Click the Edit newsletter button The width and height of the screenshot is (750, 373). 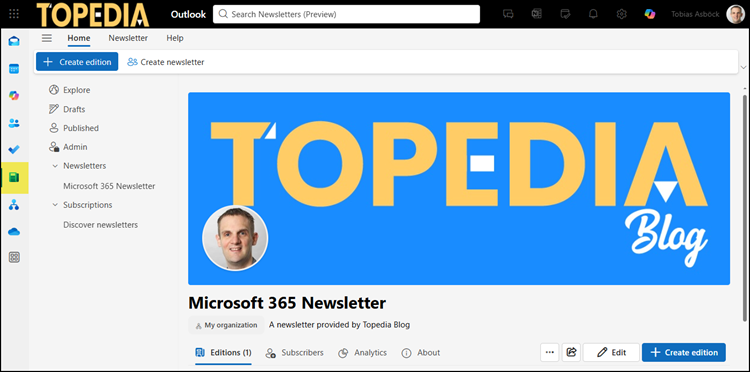[611, 352]
